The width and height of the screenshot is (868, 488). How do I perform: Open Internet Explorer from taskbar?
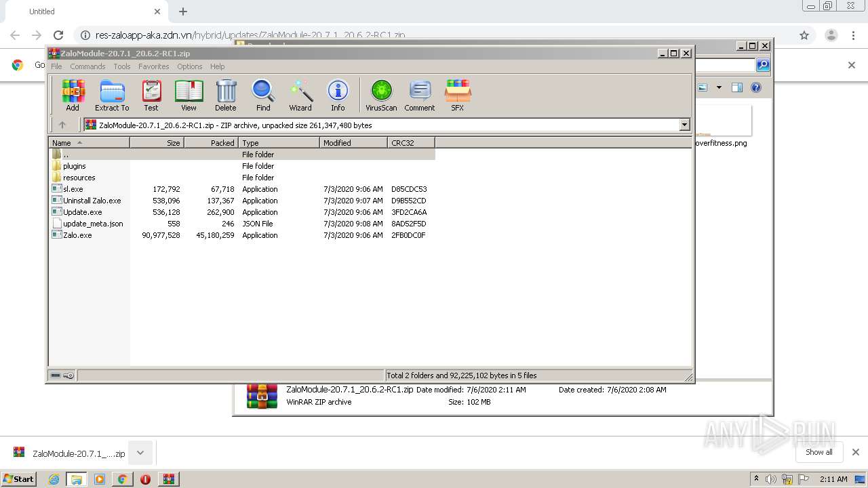(x=54, y=479)
